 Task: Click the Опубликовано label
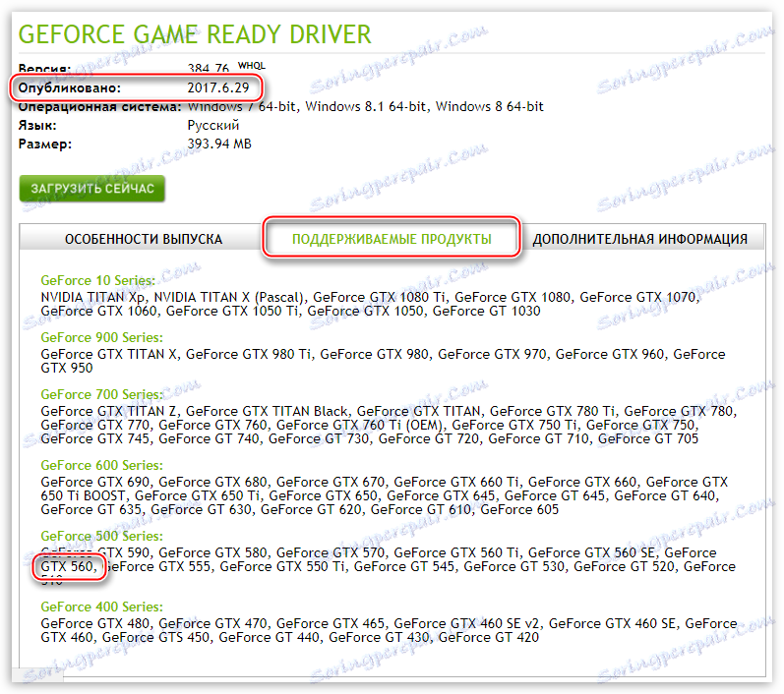click(x=70, y=87)
